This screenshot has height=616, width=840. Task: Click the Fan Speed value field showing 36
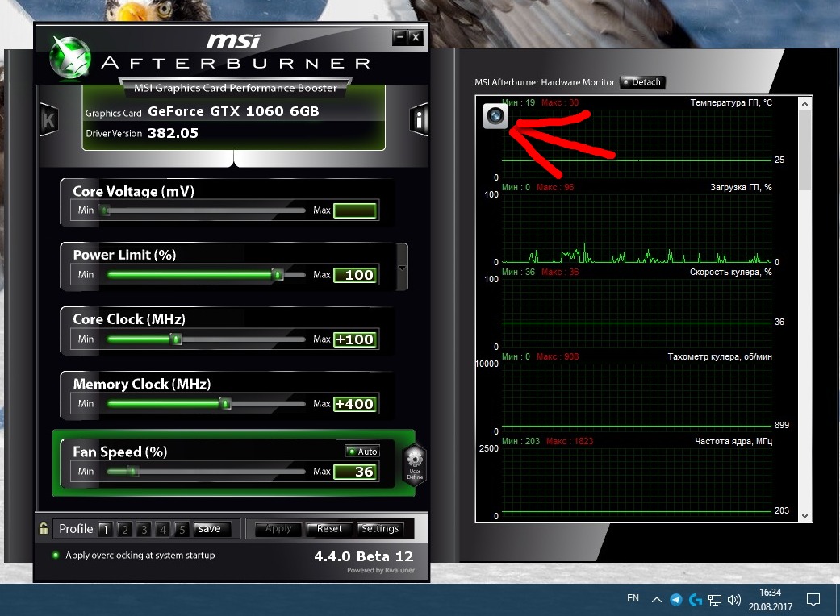click(x=355, y=472)
